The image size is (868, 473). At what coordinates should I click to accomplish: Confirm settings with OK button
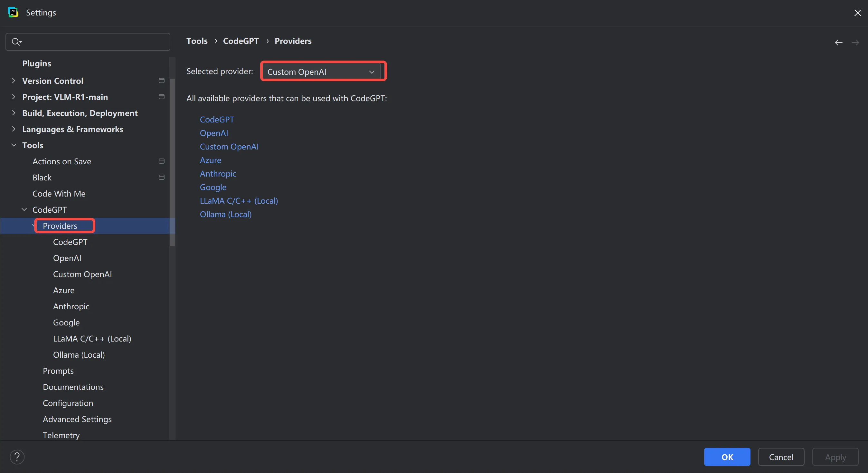click(727, 457)
